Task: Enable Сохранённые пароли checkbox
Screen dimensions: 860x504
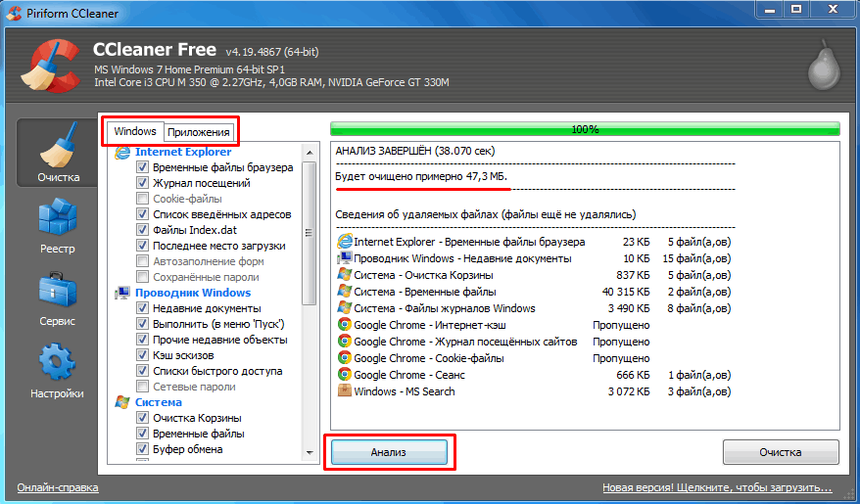Action: (x=143, y=277)
